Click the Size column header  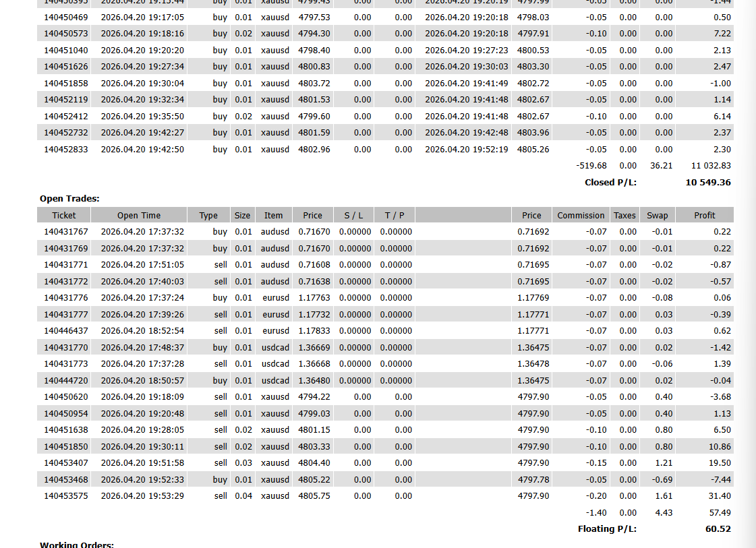tap(242, 216)
